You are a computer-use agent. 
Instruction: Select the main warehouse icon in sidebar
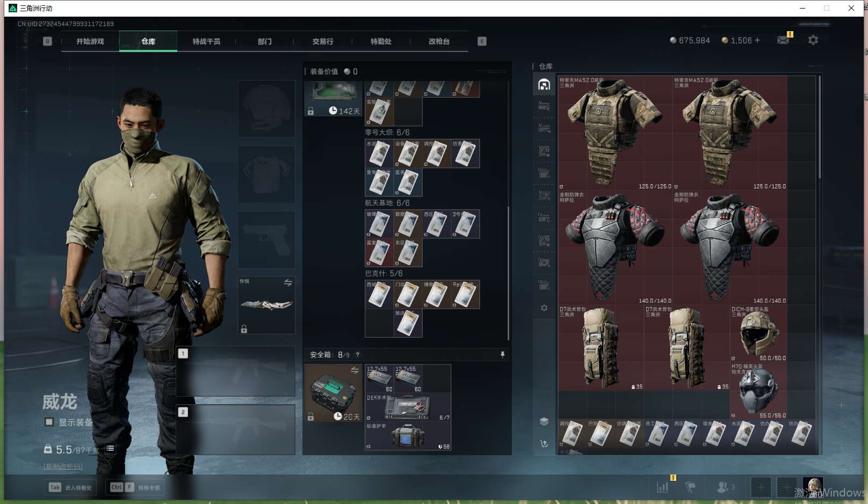tap(544, 85)
